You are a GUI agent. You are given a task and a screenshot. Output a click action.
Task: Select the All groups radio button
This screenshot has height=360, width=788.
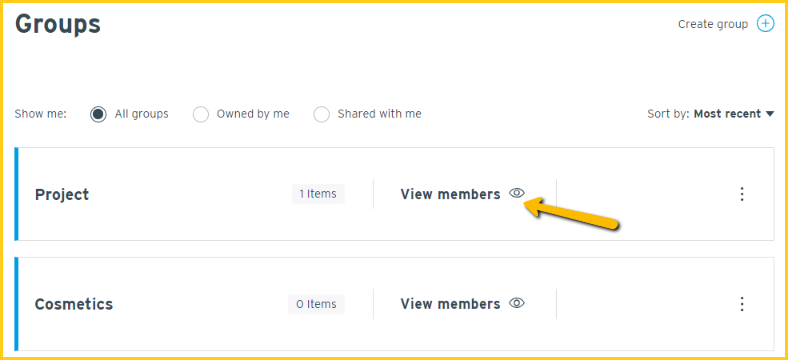coord(98,115)
